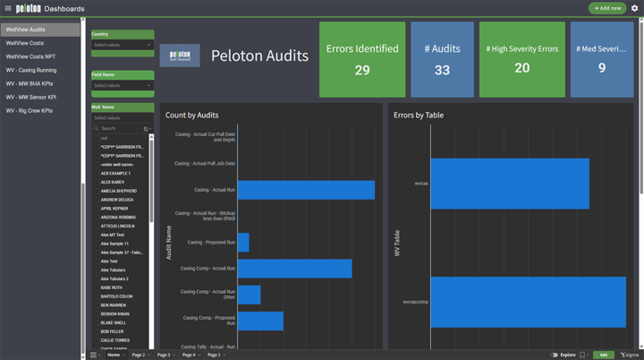Expand the Home tab dropdown arrow
Viewport: 644px width, 360px height.
[124, 356]
